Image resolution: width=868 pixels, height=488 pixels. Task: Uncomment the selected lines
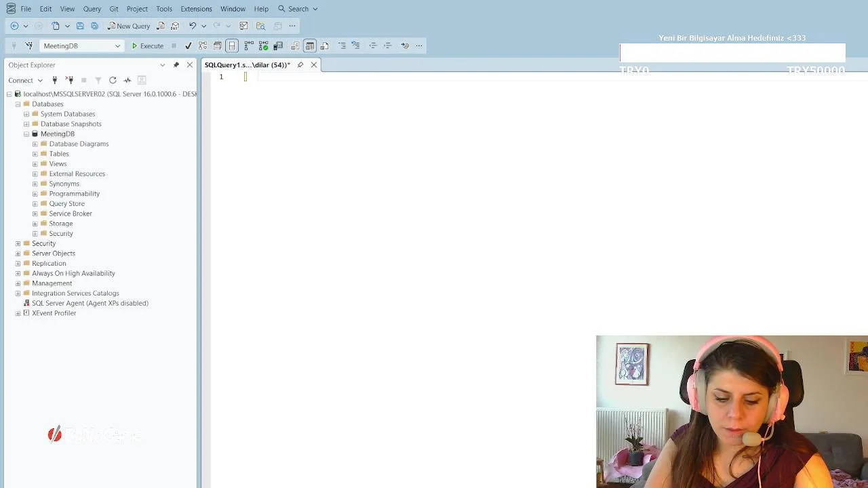355,45
